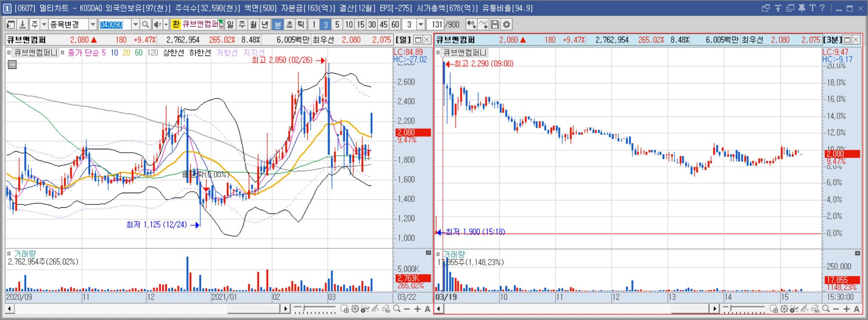Screen dimensions: 868x320
Task: Choose the 10 minute interval button
Action: pos(349,24)
